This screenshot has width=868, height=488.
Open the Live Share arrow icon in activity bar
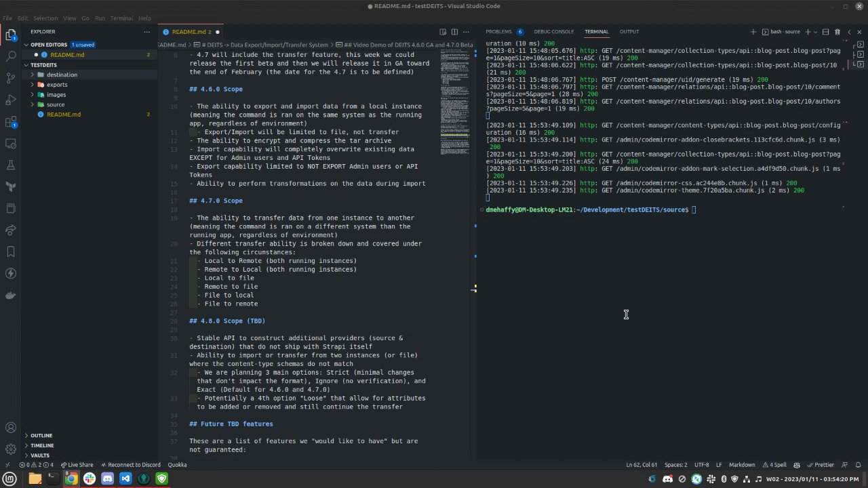[11, 230]
